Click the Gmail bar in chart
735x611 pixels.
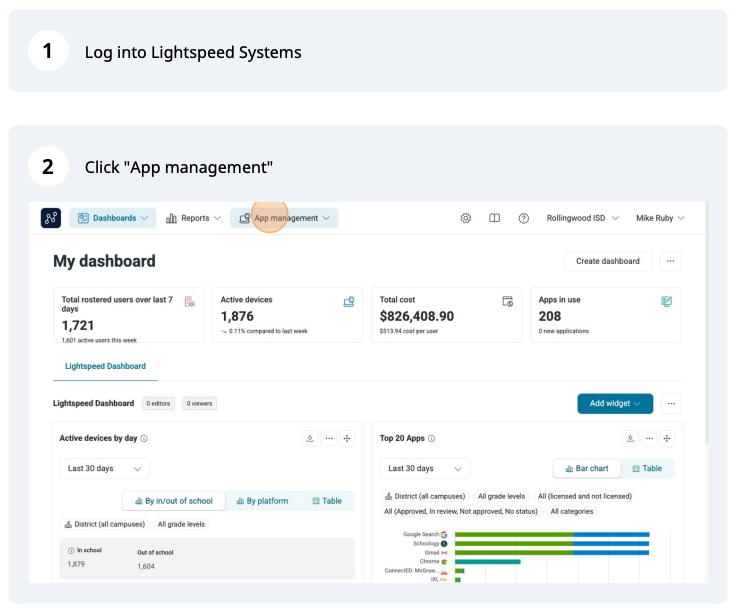coord(552,553)
